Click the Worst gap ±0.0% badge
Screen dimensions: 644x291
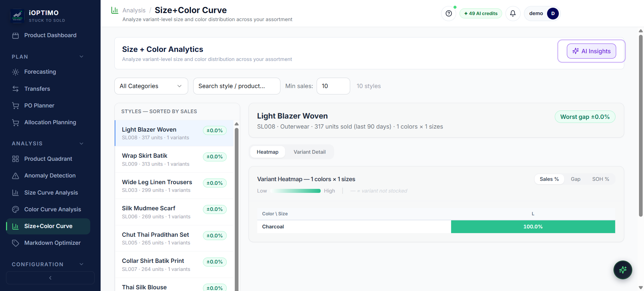(585, 117)
